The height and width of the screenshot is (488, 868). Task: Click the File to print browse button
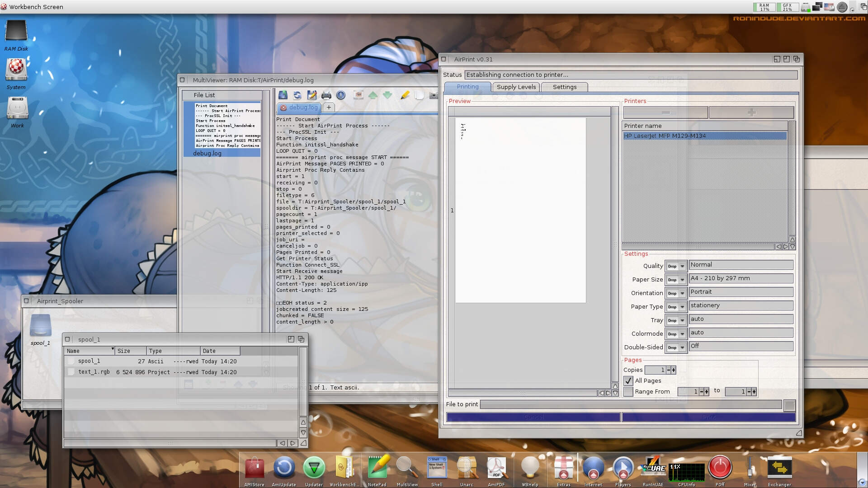pos(789,405)
